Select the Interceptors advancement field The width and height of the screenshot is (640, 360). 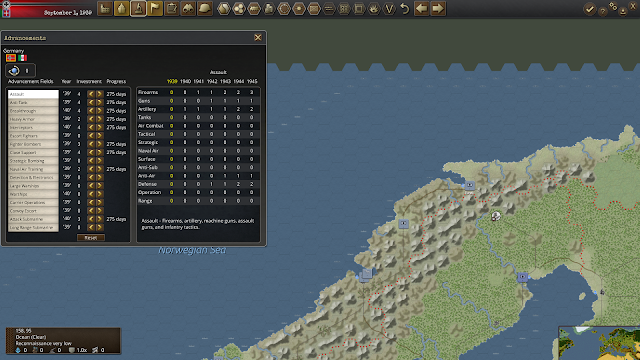pyautogui.click(x=33, y=128)
